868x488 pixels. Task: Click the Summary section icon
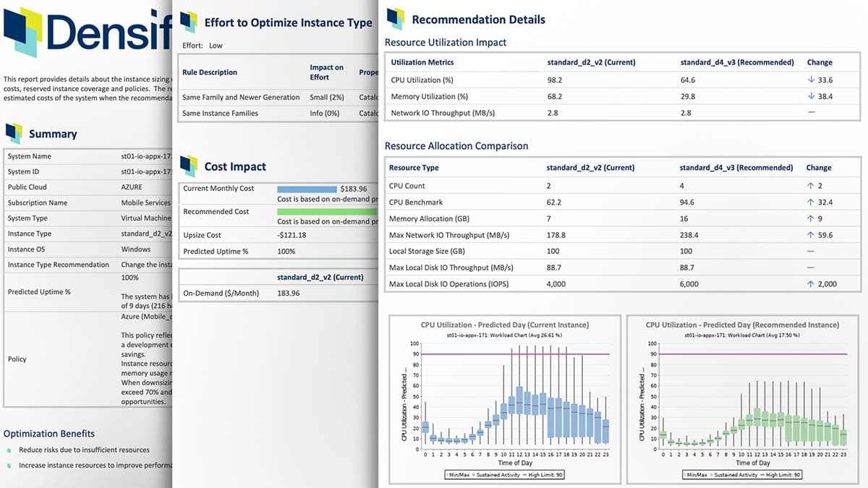point(14,133)
